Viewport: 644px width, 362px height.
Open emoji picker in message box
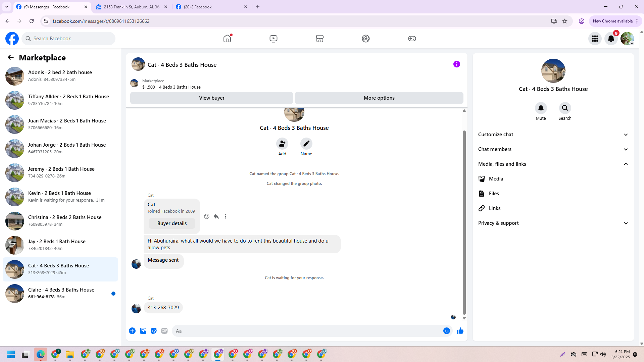pyautogui.click(x=447, y=331)
